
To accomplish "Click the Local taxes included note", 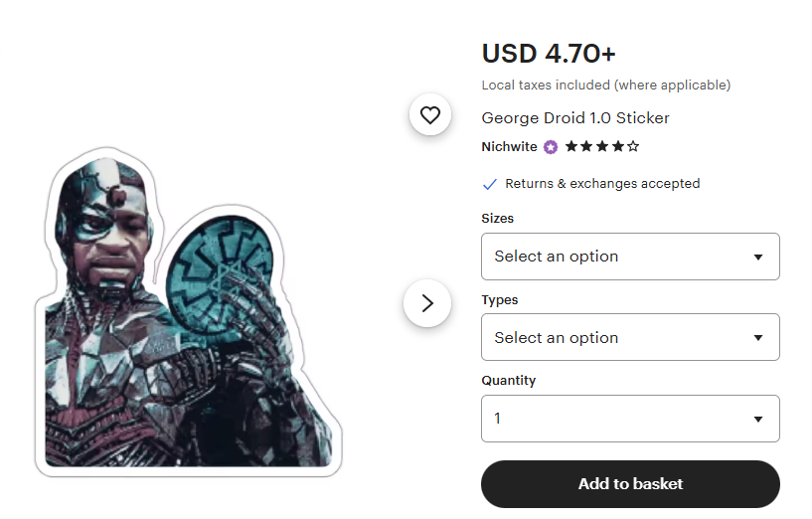I will (606, 85).
